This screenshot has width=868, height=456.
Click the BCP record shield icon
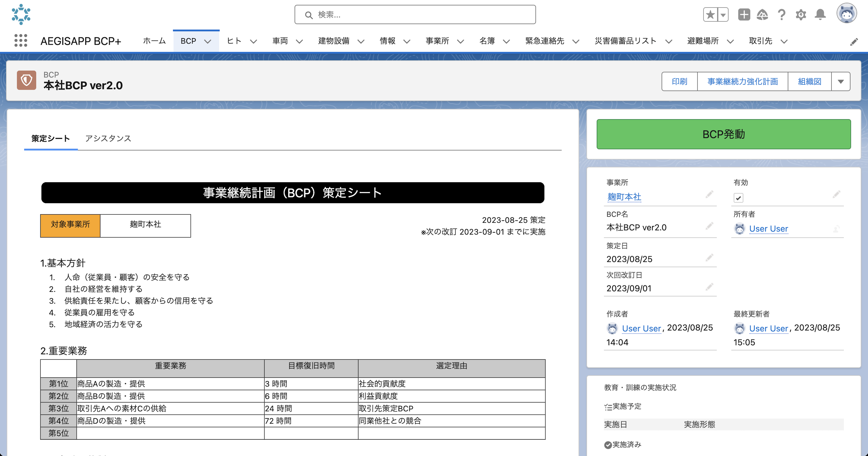tap(27, 80)
